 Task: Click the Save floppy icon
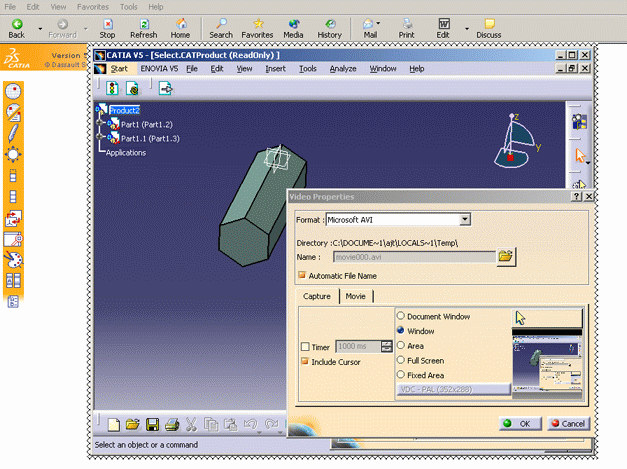[x=152, y=424]
